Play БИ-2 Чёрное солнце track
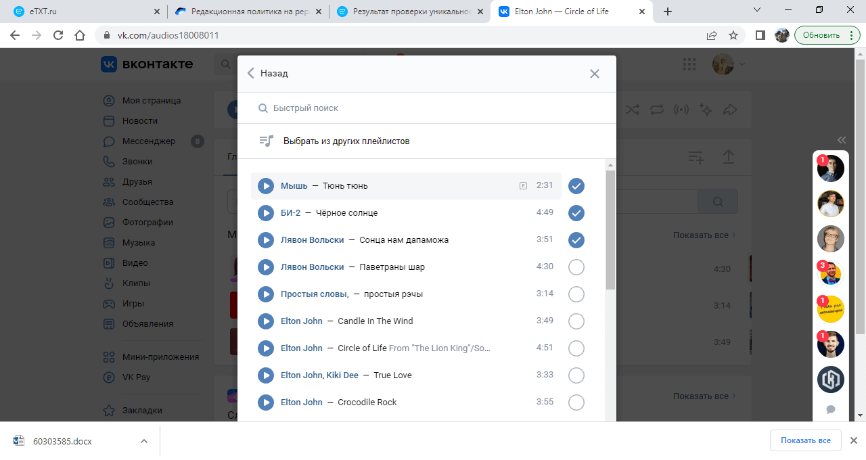This screenshot has width=866, height=460. tap(266, 213)
